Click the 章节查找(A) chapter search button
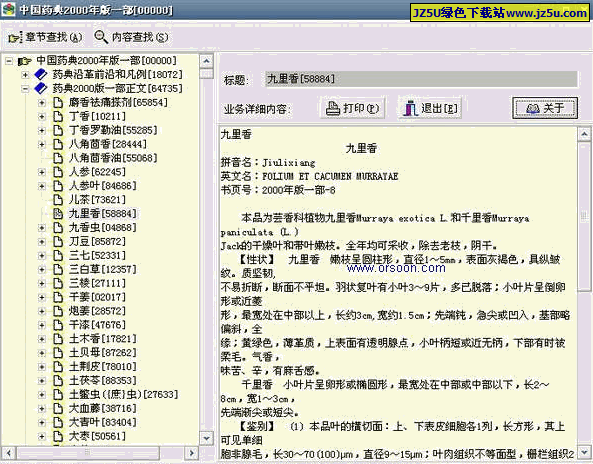Screen dimensions: 593x464 click(45, 37)
